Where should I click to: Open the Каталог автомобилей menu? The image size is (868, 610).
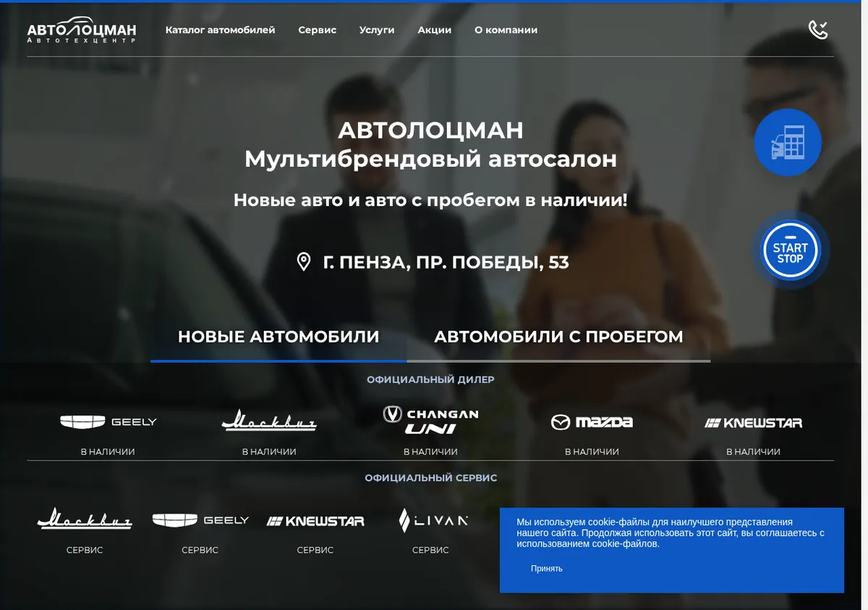tap(220, 30)
